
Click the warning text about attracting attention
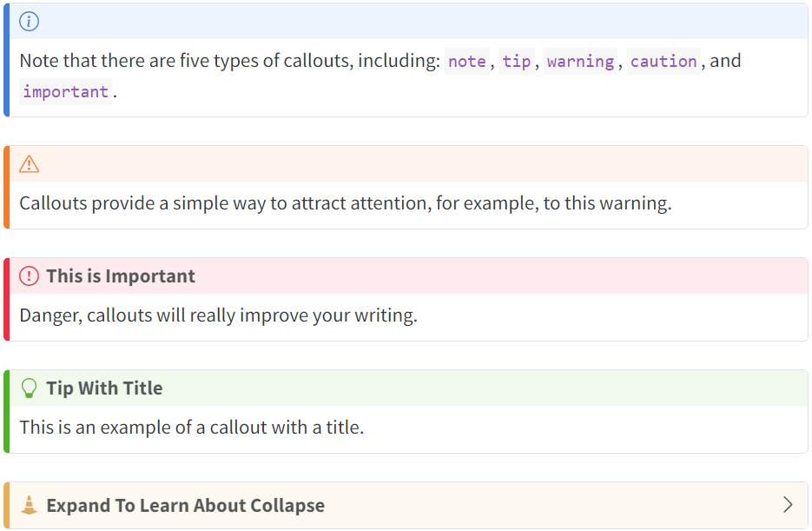[x=346, y=203]
